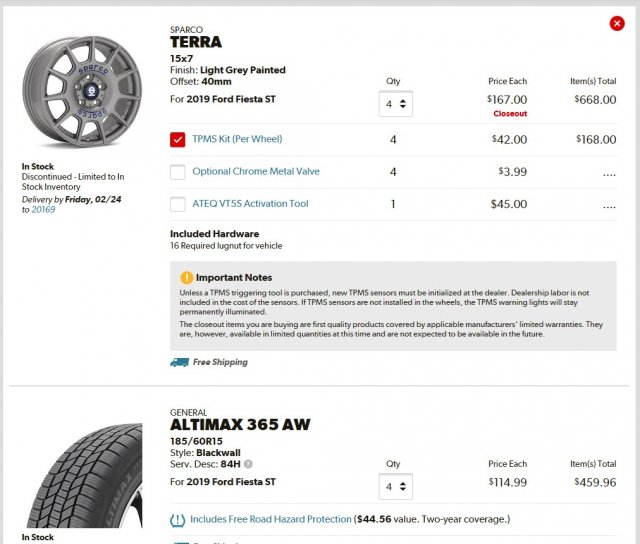
Task: Remove the Sparco Terra item with red X
Action: tap(616, 23)
